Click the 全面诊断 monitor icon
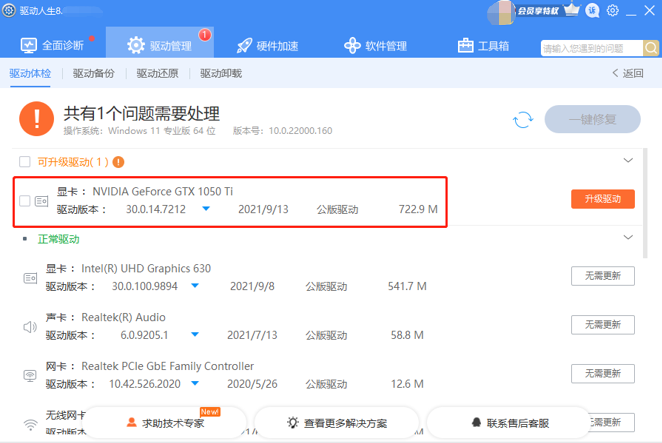This screenshot has height=443, width=662. (x=29, y=45)
